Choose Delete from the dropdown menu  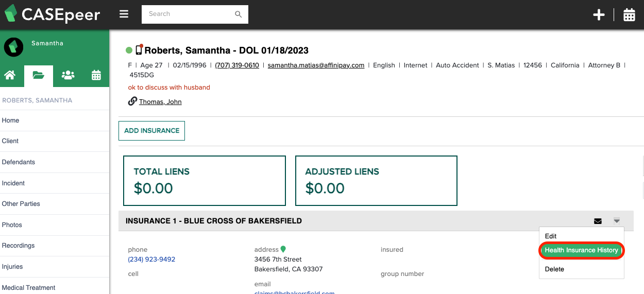point(554,269)
